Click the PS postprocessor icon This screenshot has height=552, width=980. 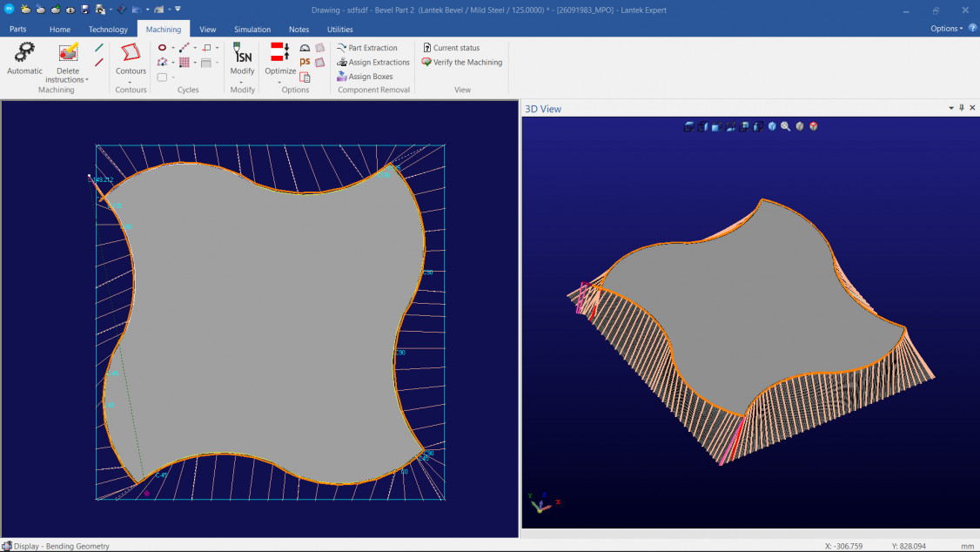pyautogui.click(x=305, y=62)
